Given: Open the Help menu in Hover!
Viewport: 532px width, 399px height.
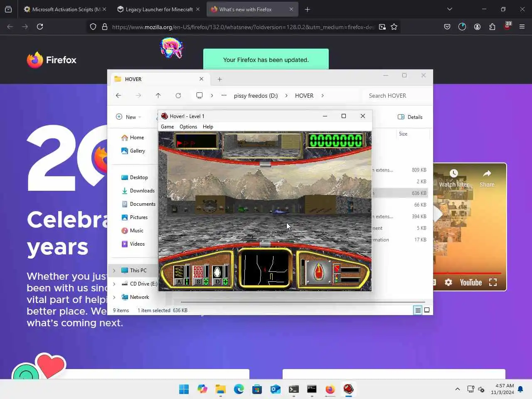Looking at the screenshot, I should (x=208, y=127).
